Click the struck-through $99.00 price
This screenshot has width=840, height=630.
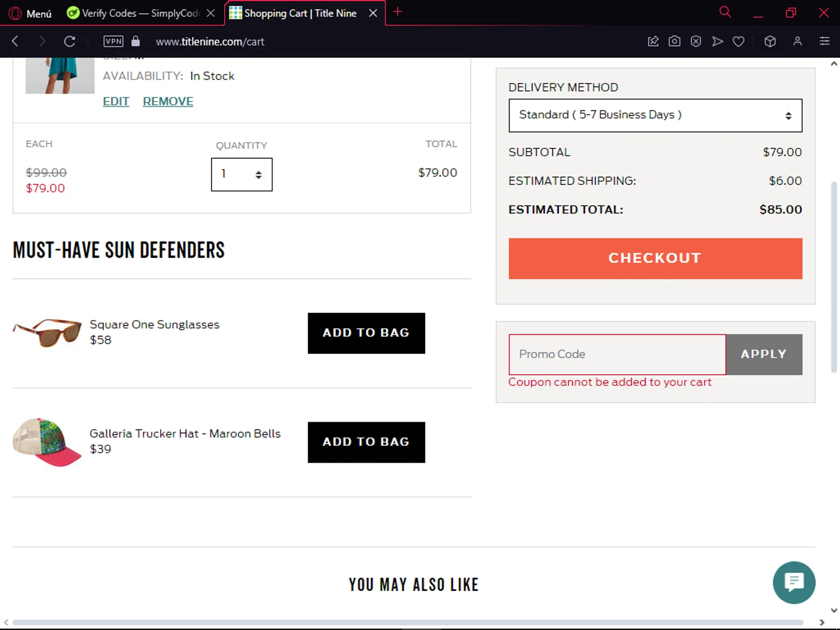click(46, 172)
